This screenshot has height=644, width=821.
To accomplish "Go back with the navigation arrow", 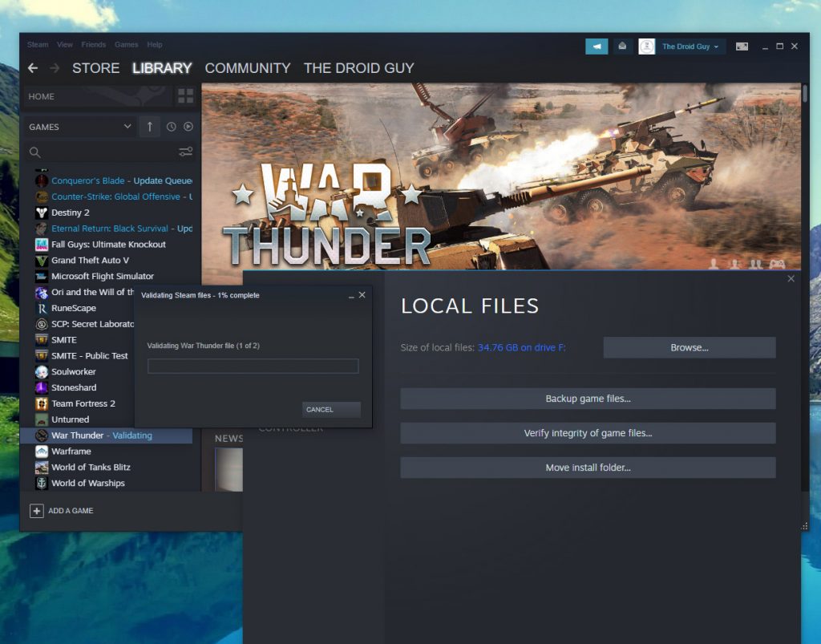I will [x=32, y=68].
